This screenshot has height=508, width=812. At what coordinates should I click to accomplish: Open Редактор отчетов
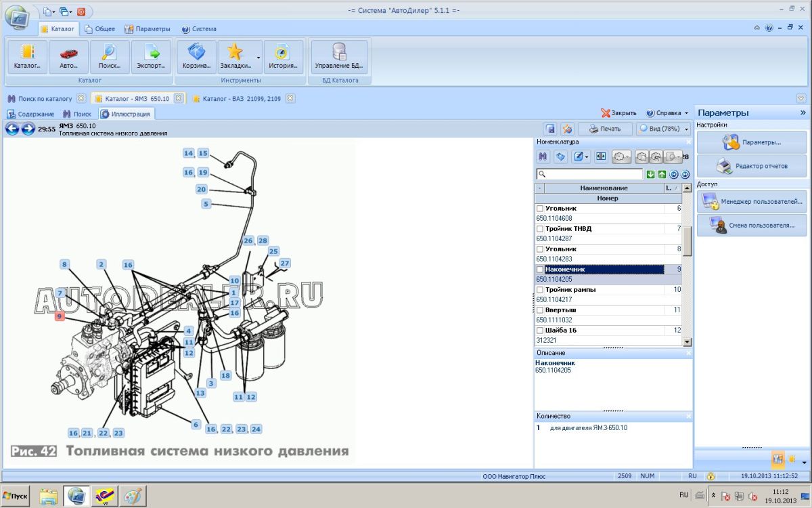click(x=752, y=166)
